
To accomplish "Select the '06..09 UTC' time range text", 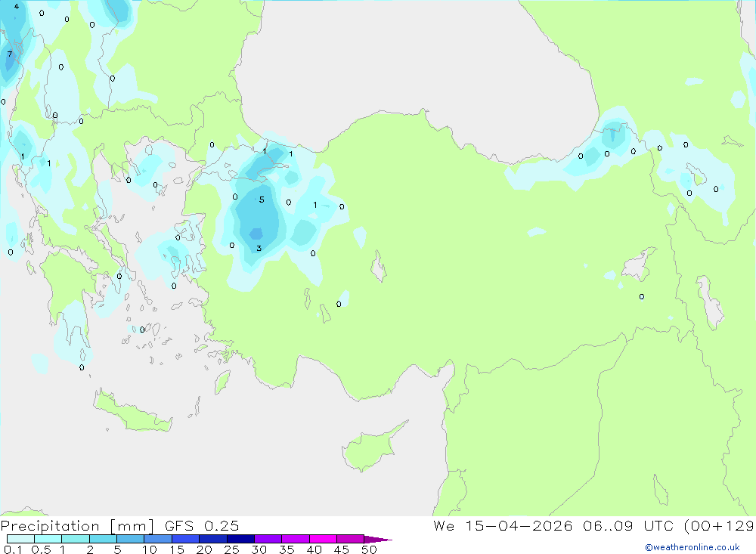I will point(627,525).
